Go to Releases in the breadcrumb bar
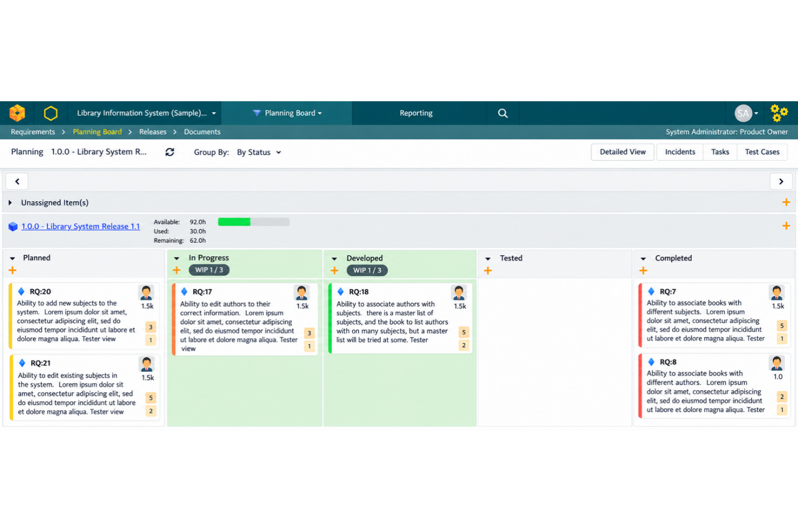 coord(153,132)
